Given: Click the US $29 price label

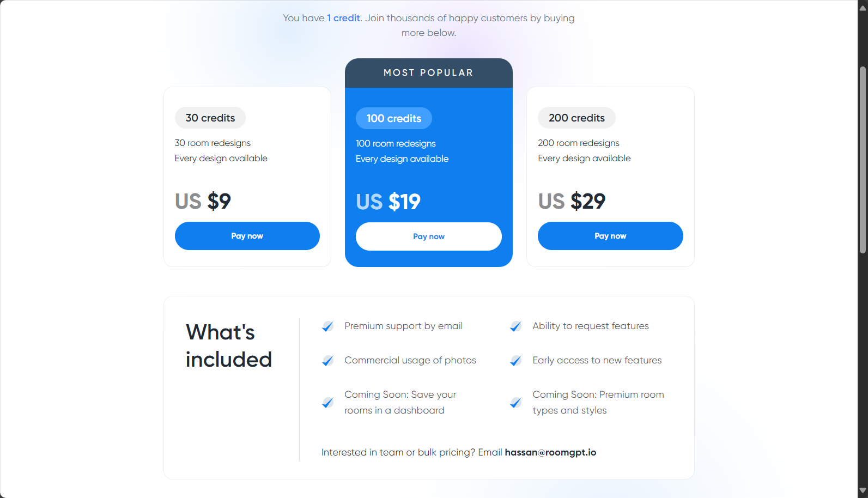Looking at the screenshot, I should pos(572,201).
